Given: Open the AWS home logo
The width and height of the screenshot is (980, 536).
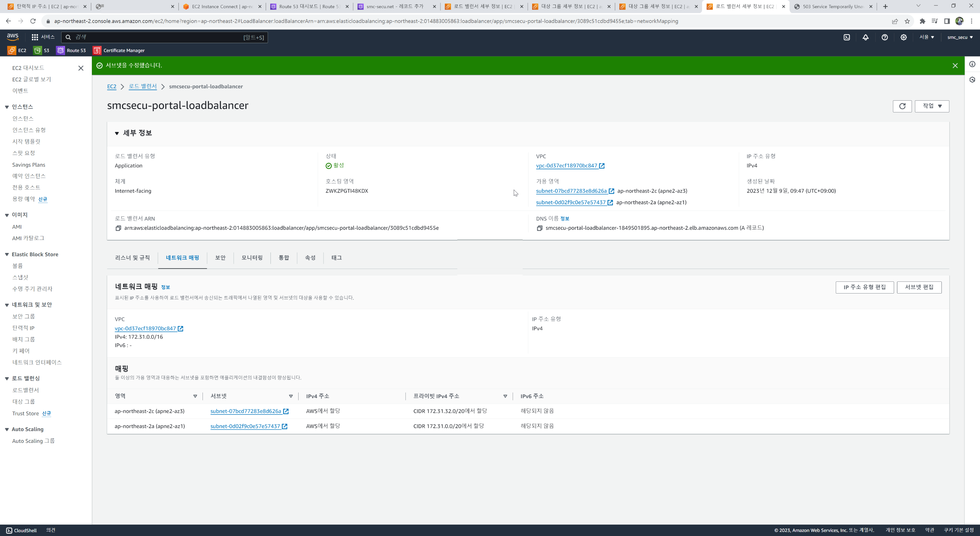Looking at the screenshot, I should click(x=12, y=37).
